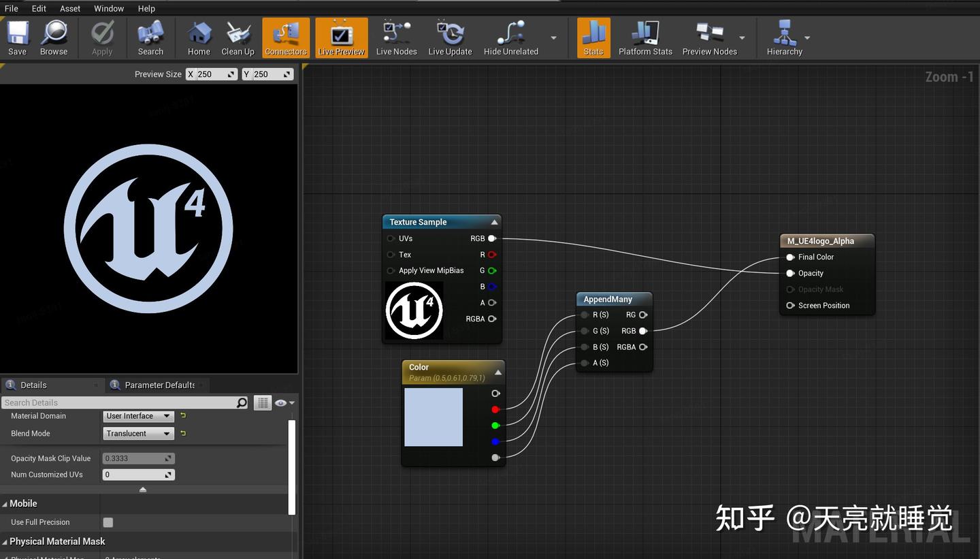
Task: Open the Hierarchy toolbar icon
Action: 784,37
